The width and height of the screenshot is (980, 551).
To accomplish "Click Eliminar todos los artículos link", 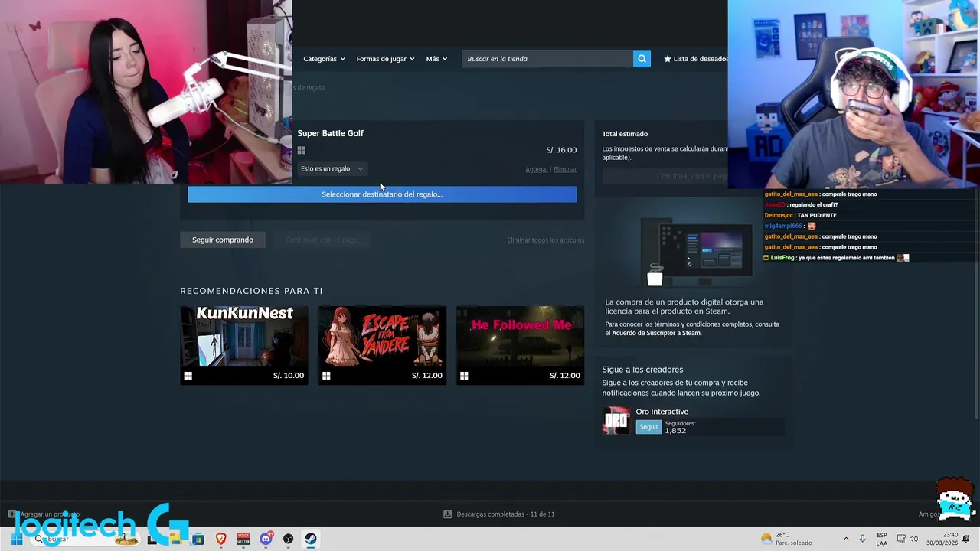I will point(546,240).
